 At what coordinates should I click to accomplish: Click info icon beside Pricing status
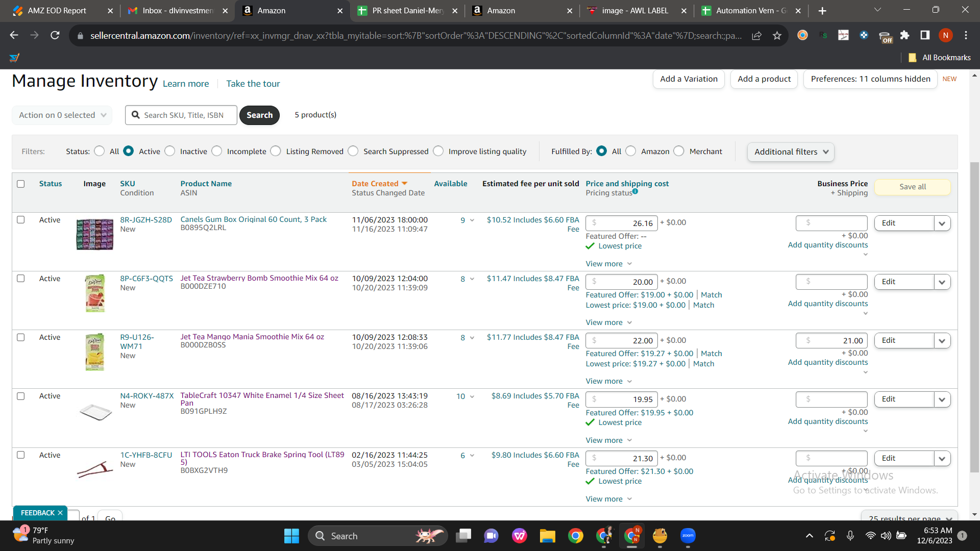point(635,191)
